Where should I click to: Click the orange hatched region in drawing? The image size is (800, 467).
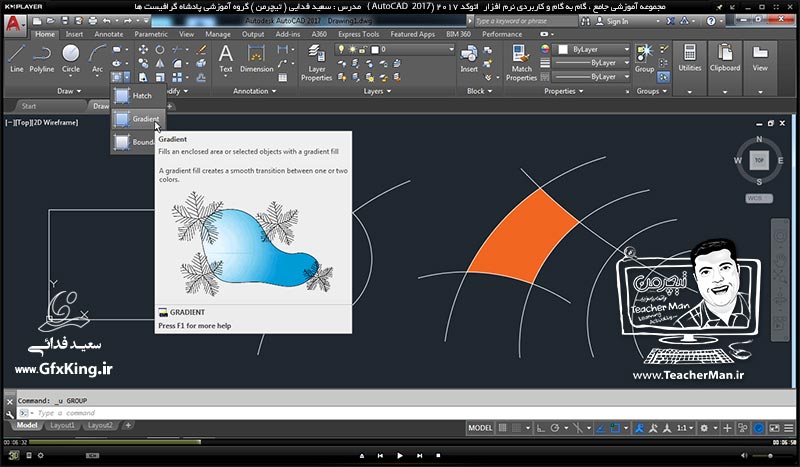point(523,237)
